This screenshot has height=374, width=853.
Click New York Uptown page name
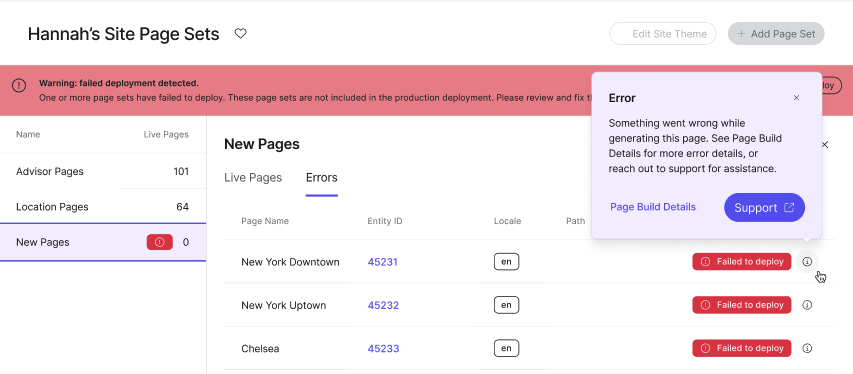coord(283,305)
